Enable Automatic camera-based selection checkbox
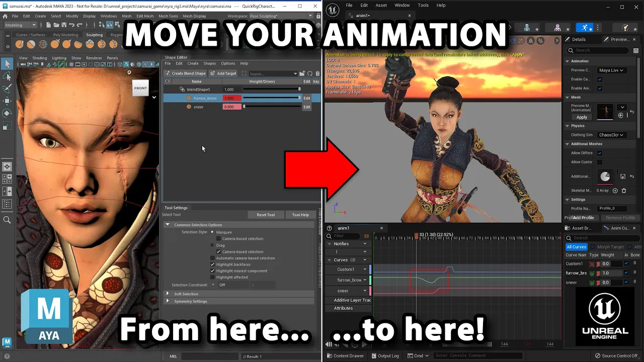This screenshot has height=362, width=644. [212, 258]
